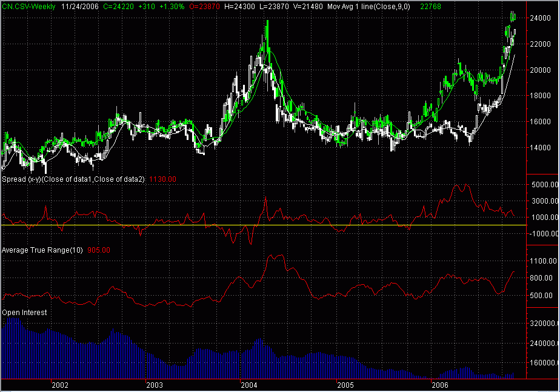This screenshot has width=560, height=392.
Task: Click the 14000 price axis label
Action: click(x=540, y=147)
